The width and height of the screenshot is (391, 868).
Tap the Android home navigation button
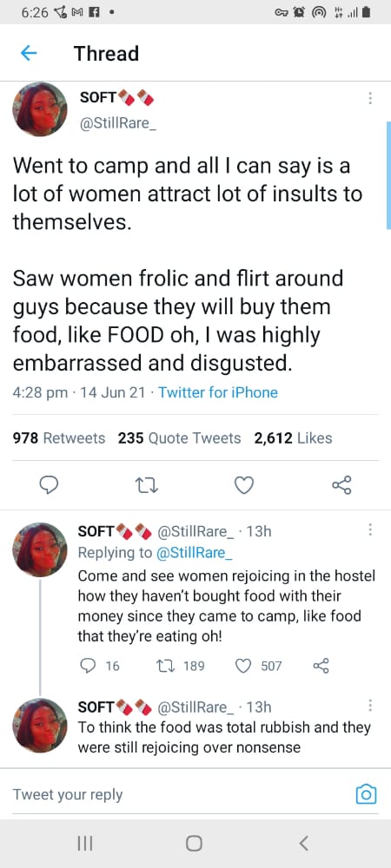point(194,843)
